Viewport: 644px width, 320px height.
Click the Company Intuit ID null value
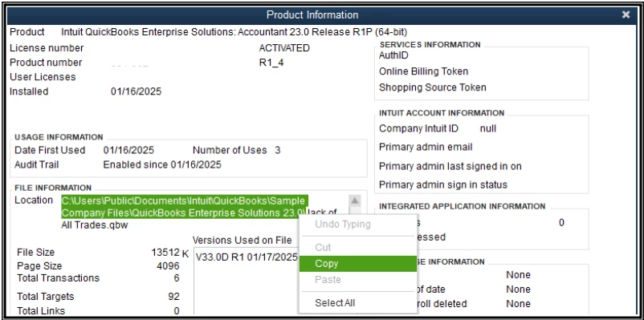(488, 128)
